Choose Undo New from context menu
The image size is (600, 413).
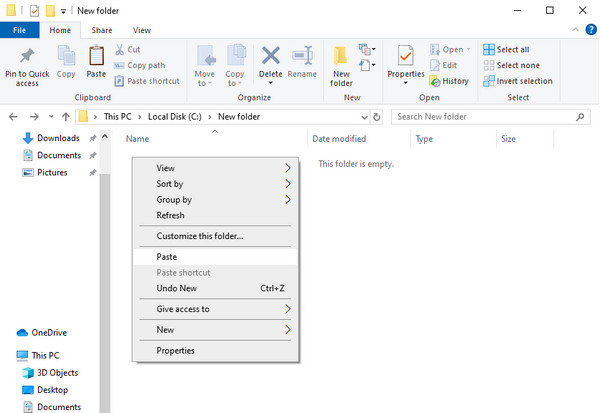pyautogui.click(x=215, y=288)
